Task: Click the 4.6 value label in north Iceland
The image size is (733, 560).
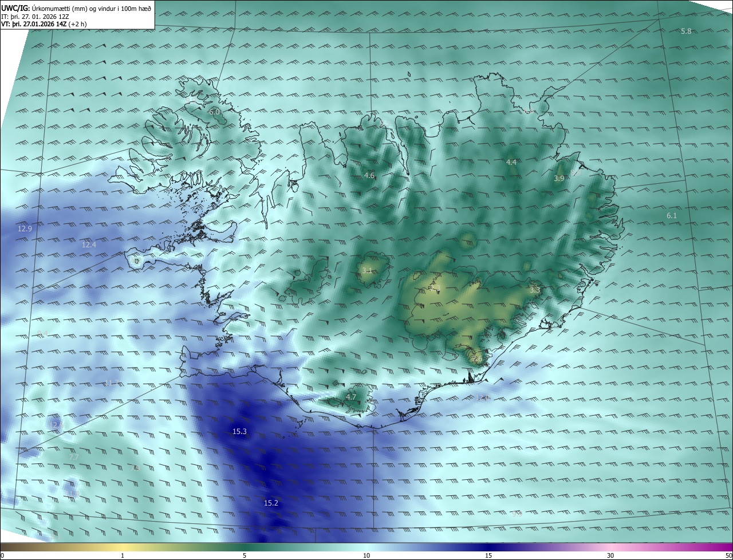Action: point(369,175)
